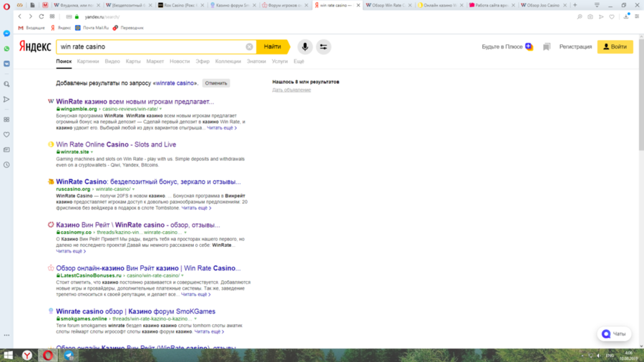This screenshot has height=362, width=644.
Task: Open a new tab with the plus button
Action: coord(575,5)
